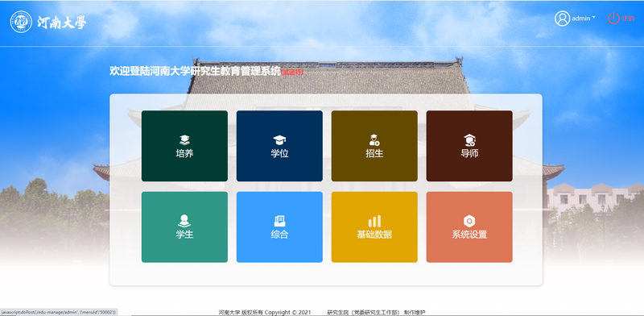Select the 综合 label text
The width and height of the screenshot is (644, 316).
click(279, 235)
